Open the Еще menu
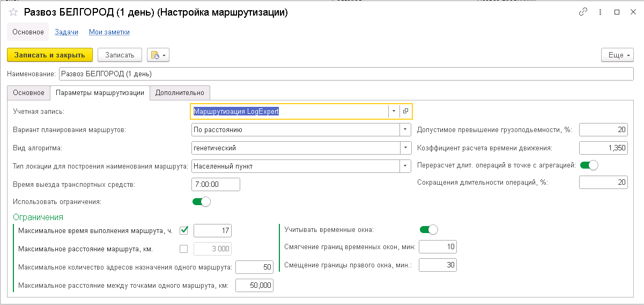Viewport: 644px width, 305px height. pyautogui.click(x=618, y=55)
